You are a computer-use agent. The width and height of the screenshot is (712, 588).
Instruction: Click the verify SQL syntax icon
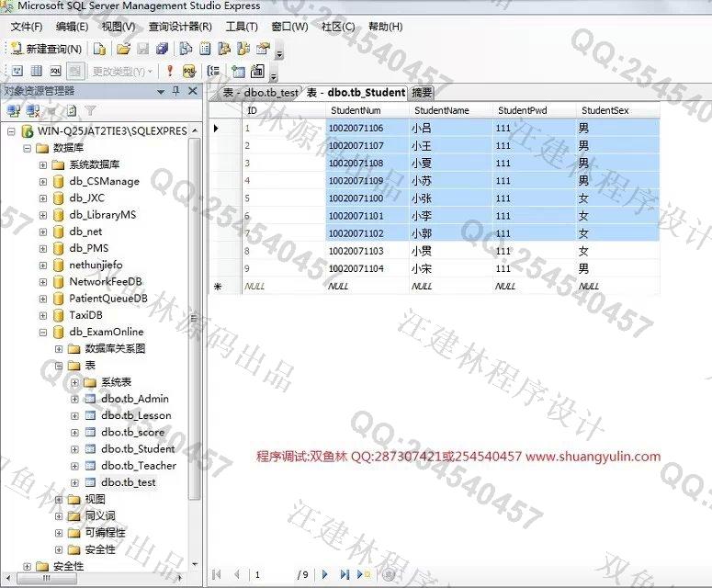pyautogui.click(x=189, y=71)
